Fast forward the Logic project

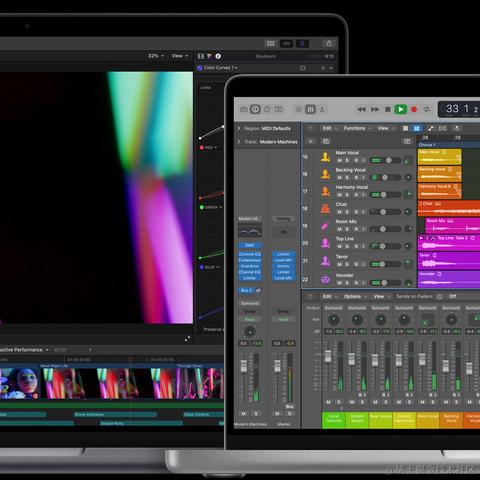tap(375, 109)
